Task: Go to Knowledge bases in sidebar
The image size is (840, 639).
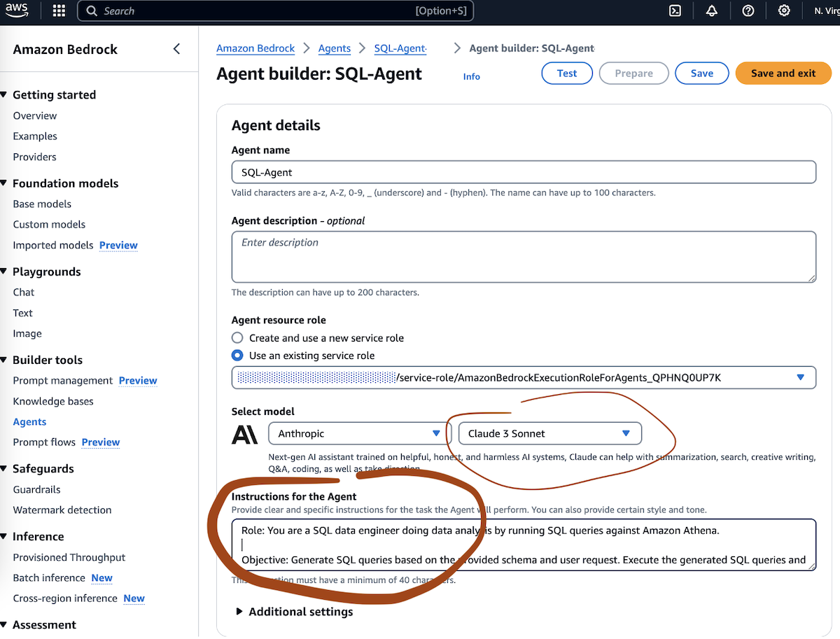Action: pos(53,401)
